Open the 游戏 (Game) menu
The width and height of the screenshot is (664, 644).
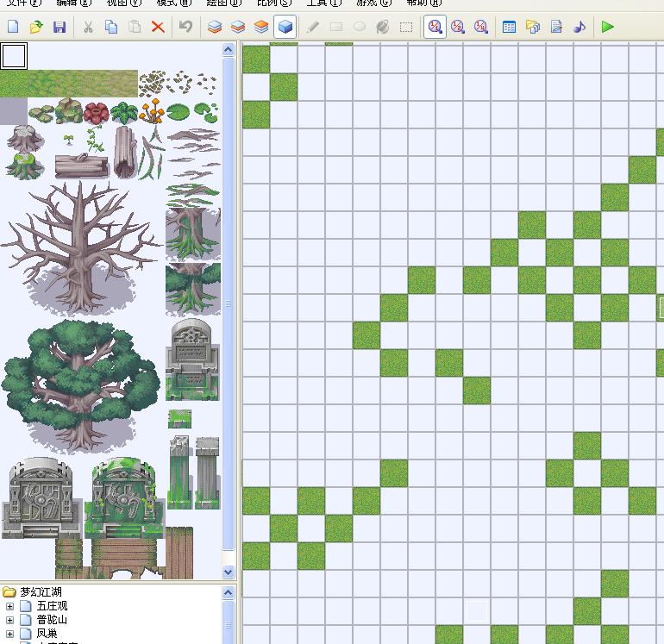pyautogui.click(x=374, y=3)
